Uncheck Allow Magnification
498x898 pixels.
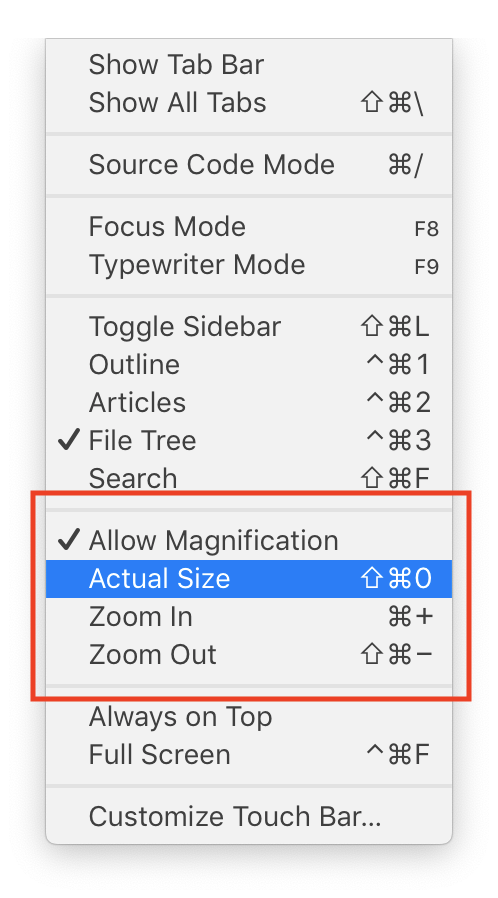pos(248,541)
